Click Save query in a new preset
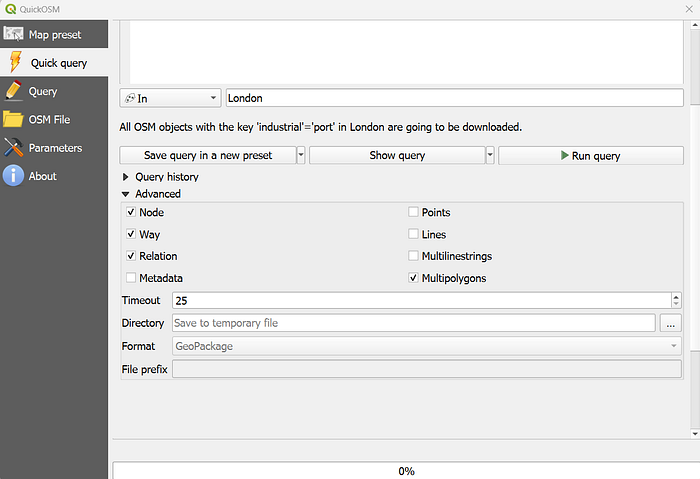The height and width of the screenshot is (479, 700). point(208,155)
